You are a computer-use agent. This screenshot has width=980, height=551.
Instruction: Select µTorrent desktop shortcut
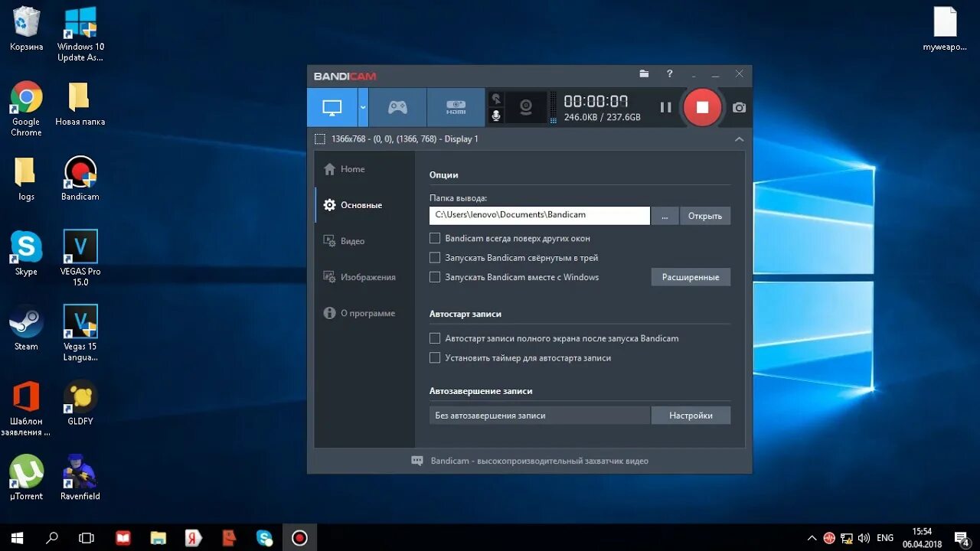pyautogui.click(x=26, y=478)
